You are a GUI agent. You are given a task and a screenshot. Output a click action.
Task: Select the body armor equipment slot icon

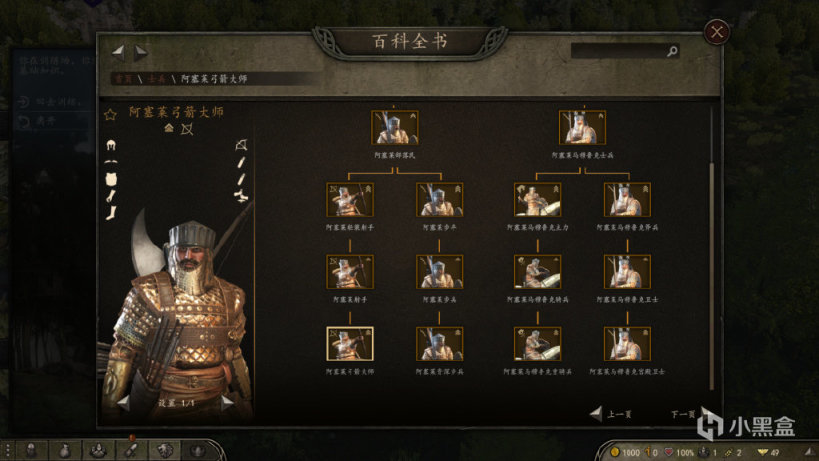coord(111,179)
